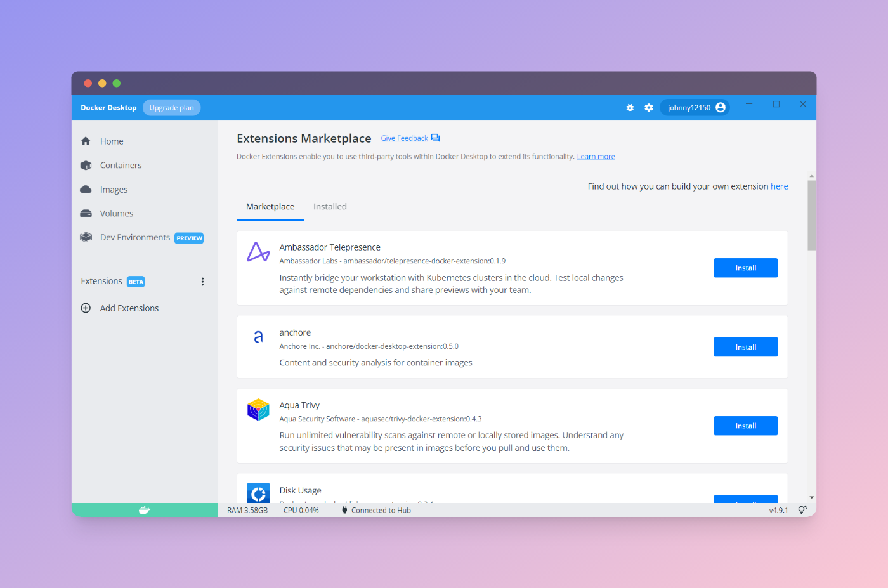Select Images in the sidebar
Viewport: 888px width, 588px height.
[x=114, y=189]
